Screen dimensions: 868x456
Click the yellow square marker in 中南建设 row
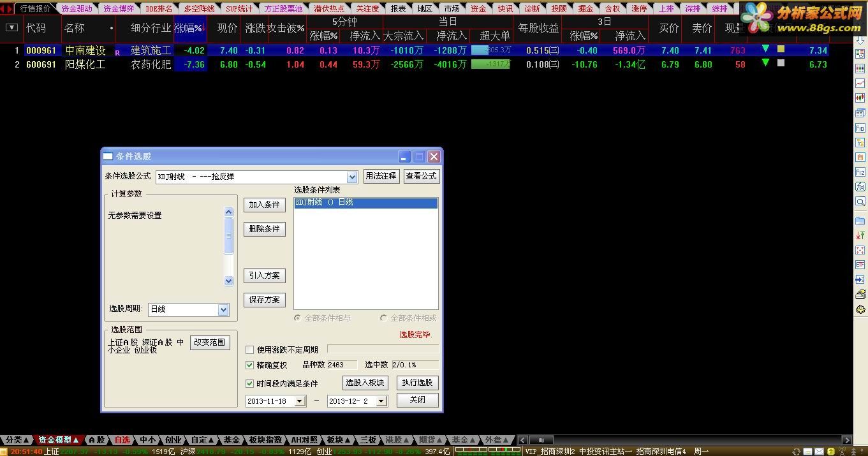click(781, 49)
